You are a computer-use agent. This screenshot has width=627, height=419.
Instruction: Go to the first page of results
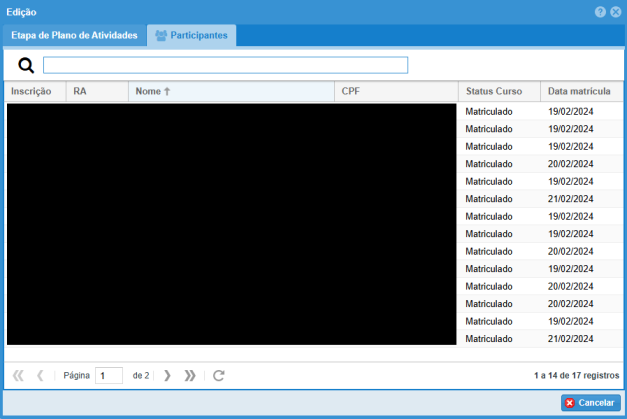coord(18,376)
